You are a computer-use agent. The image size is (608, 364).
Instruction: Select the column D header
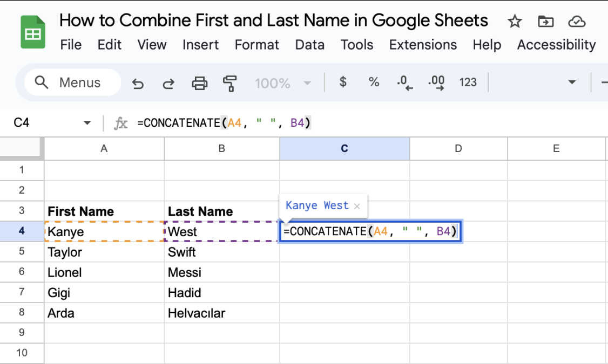pos(458,149)
